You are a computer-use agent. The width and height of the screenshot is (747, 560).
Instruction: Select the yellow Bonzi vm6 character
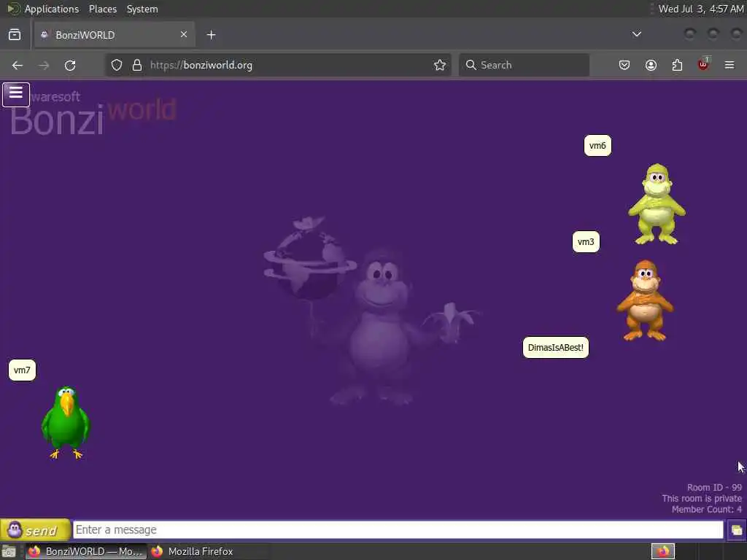coord(657,204)
